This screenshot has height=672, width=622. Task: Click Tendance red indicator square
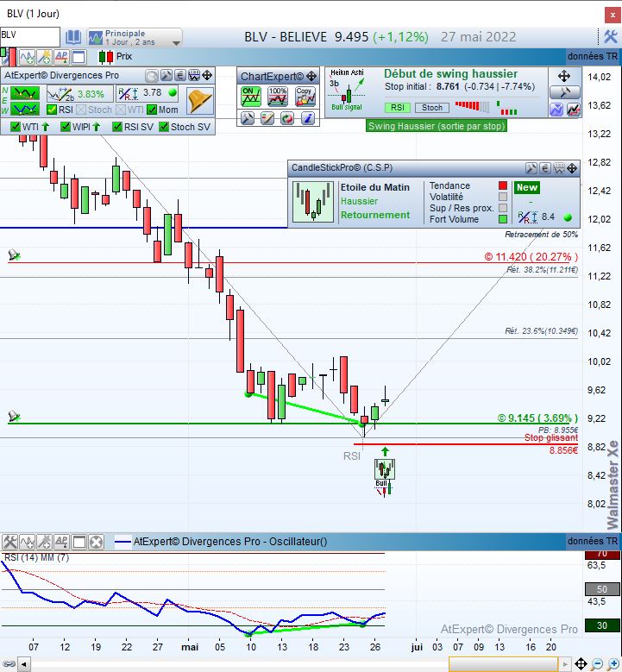503,185
